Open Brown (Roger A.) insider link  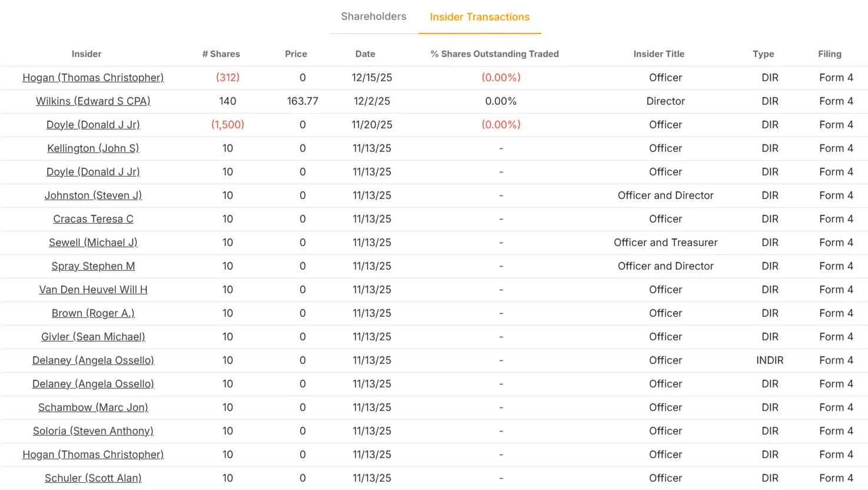[x=93, y=313]
